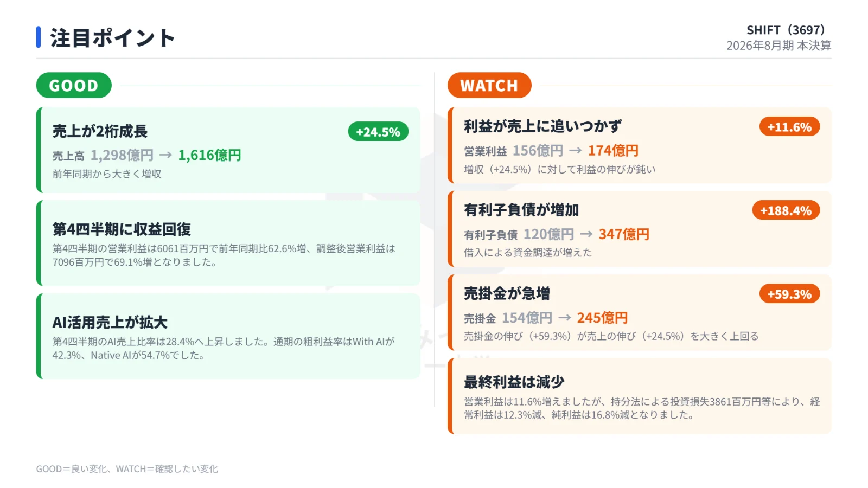The height and width of the screenshot is (488, 868).
Task: Click the 注目ポイント page title
Action: (x=113, y=38)
